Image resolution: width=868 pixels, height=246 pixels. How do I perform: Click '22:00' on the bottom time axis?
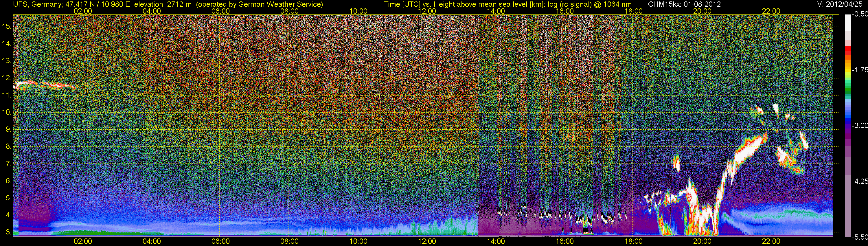click(x=771, y=241)
